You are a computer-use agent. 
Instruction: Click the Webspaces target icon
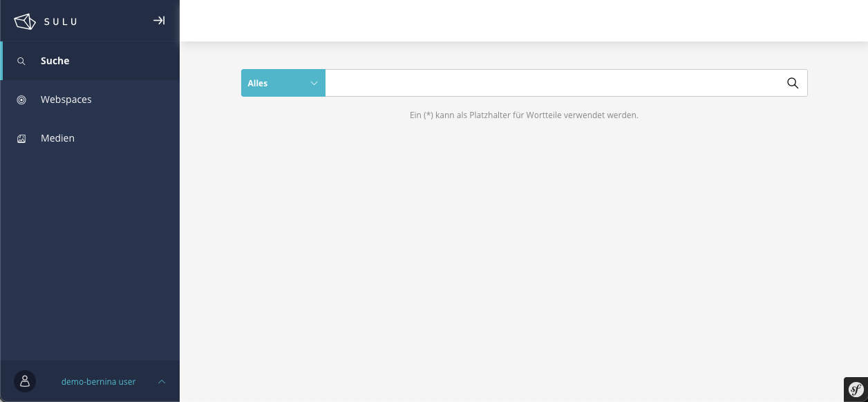21,99
